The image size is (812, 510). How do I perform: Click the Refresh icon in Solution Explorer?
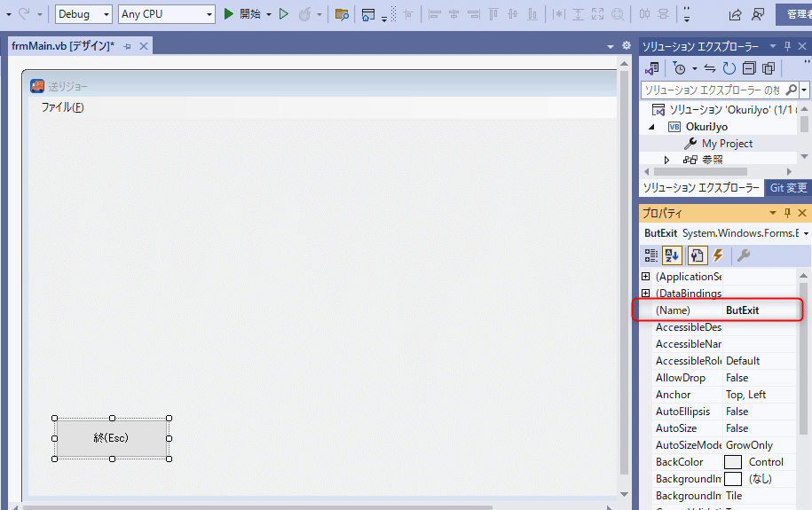pyautogui.click(x=729, y=68)
